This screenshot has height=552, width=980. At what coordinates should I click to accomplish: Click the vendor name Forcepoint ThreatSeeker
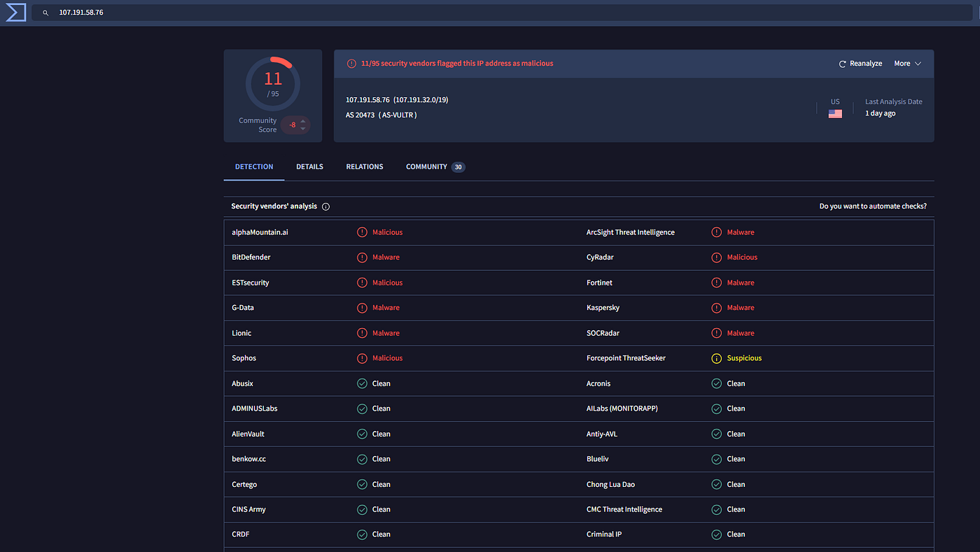coord(626,358)
